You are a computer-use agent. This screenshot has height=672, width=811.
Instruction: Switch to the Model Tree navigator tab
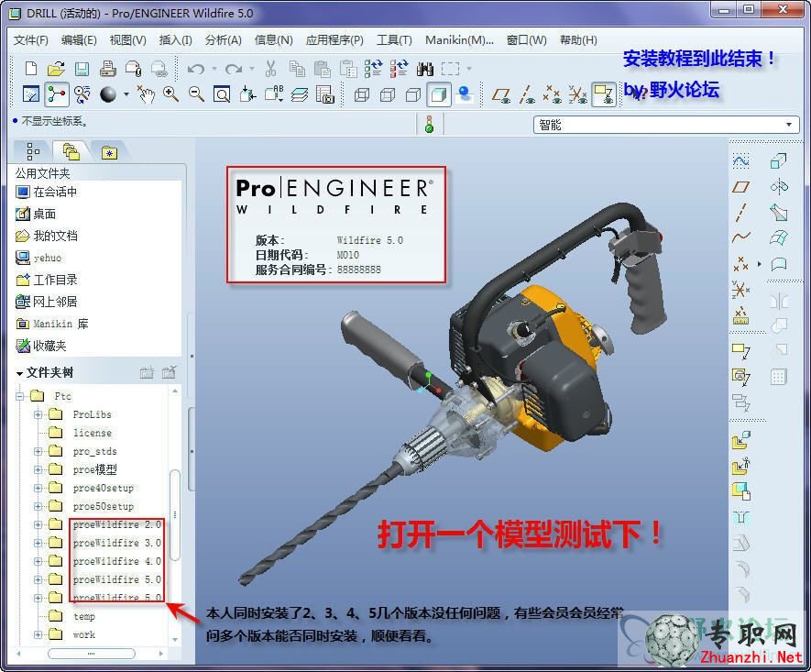(33, 151)
